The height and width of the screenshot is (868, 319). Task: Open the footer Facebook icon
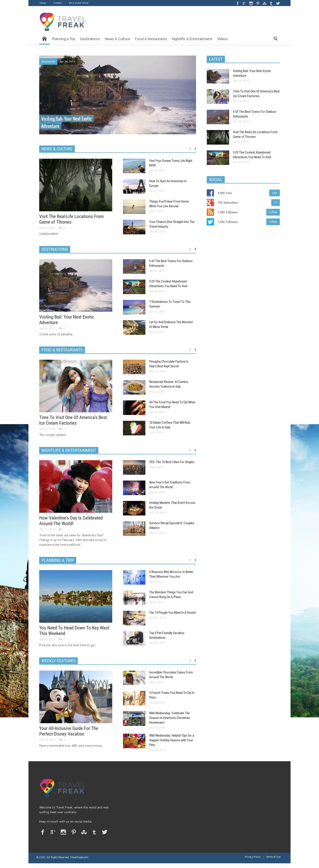pyautogui.click(x=43, y=832)
